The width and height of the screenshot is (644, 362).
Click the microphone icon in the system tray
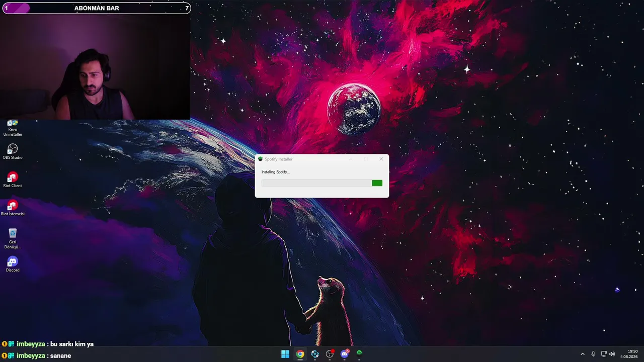(593, 354)
